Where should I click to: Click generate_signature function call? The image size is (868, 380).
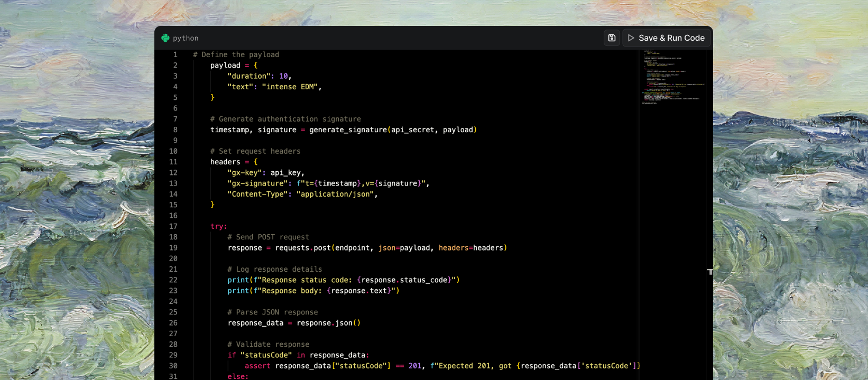[x=393, y=129]
